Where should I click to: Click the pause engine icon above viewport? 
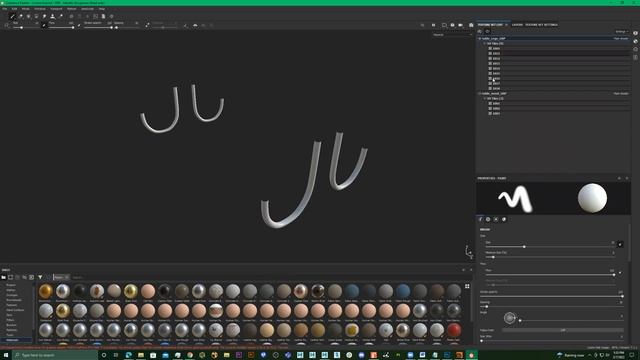point(433,25)
